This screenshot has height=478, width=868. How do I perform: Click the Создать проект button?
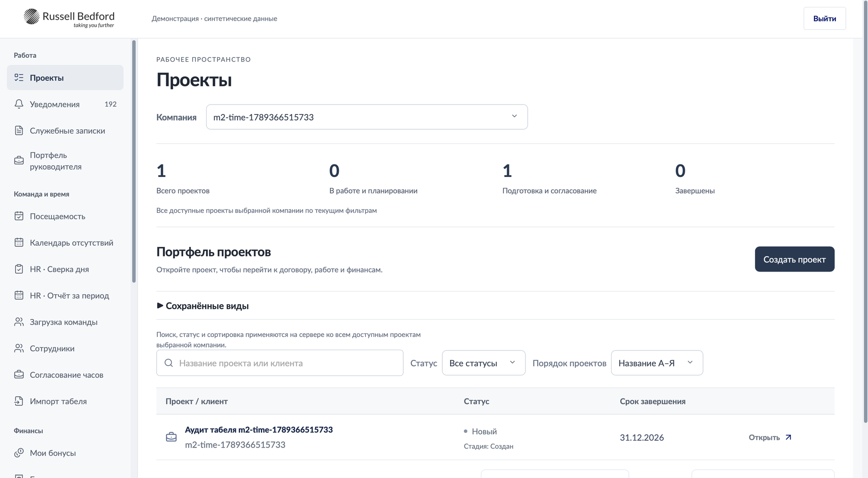[x=794, y=259]
